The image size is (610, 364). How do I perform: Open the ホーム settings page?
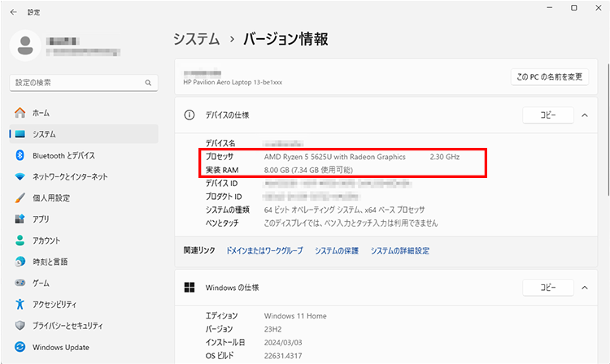[x=84, y=113]
